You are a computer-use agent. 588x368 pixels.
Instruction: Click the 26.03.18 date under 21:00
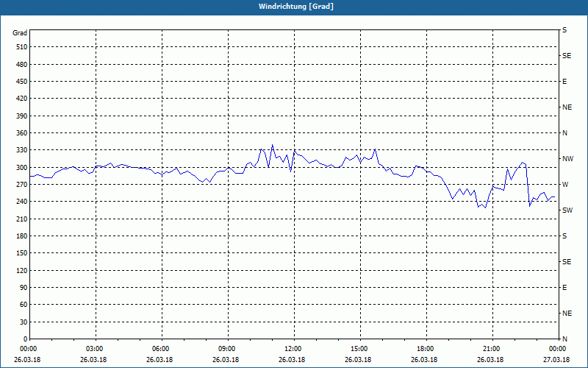coord(490,360)
